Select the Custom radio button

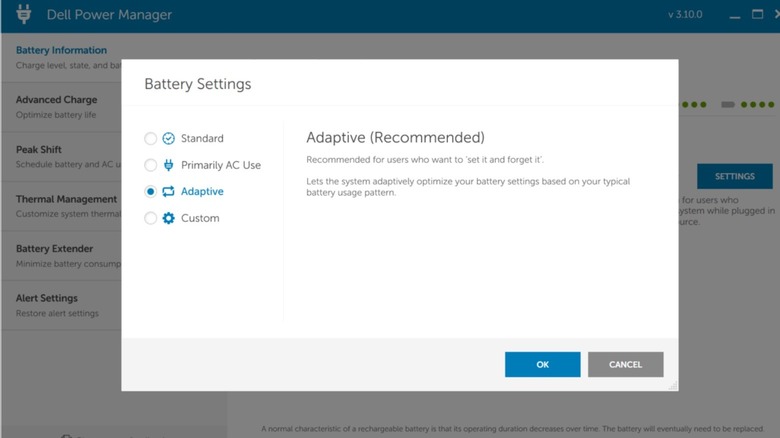150,218
